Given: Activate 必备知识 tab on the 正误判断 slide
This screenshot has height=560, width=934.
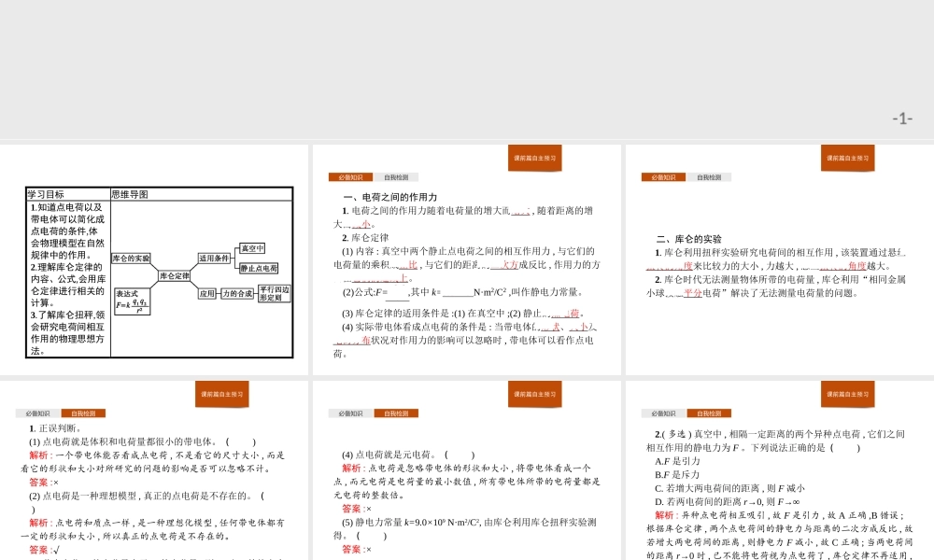Looking at the screenshot, I should pos(40,413).
